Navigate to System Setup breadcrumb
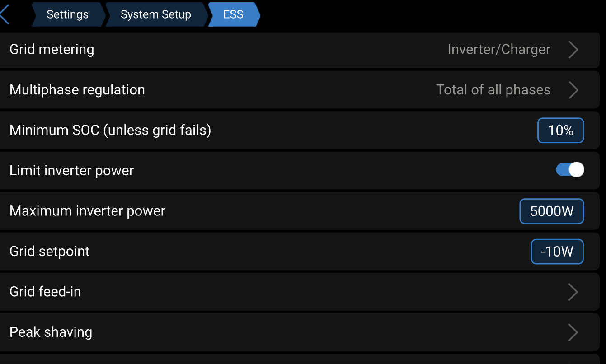Screen dimensions: 606x364 click(x=155, y=14)
